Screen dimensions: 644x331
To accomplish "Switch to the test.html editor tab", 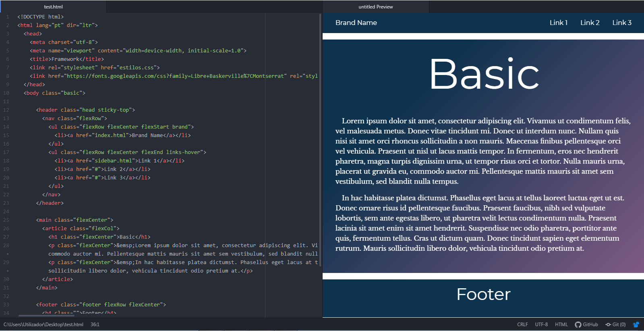I will coord(53,7).
